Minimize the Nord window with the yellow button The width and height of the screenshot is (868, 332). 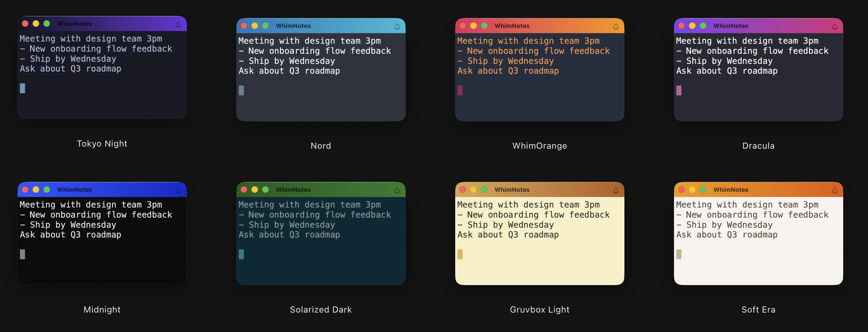click(x=255, y=26)
